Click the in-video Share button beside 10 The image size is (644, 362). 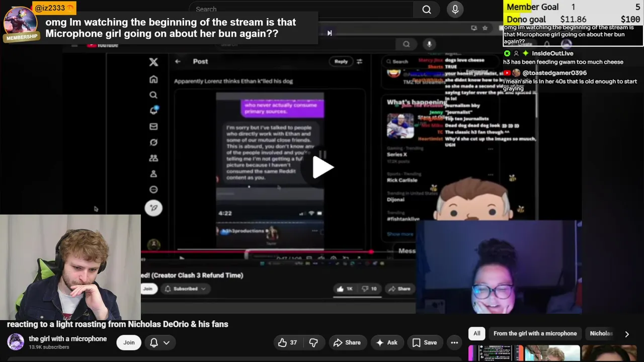point(399,289)
